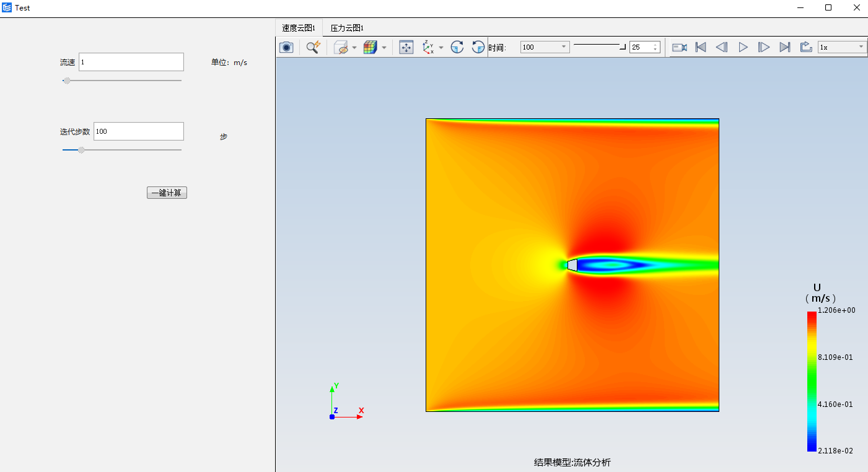The width and height of the screenshot is (868, 472).
Task: Click the 流速 input field
Action: click(131, 62)
